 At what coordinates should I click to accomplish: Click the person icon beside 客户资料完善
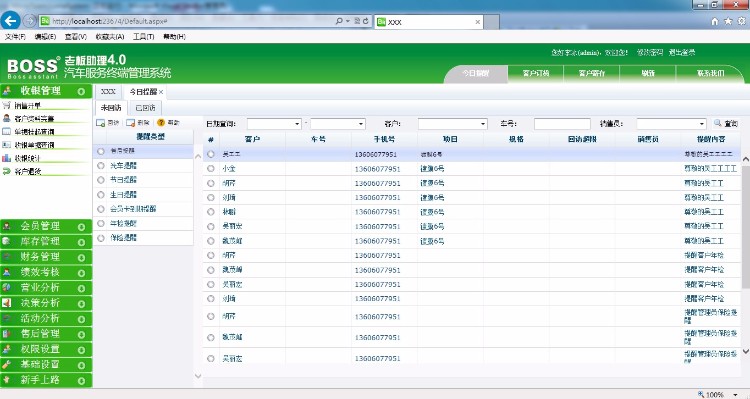pyautogui.click(x=6, y=118)
